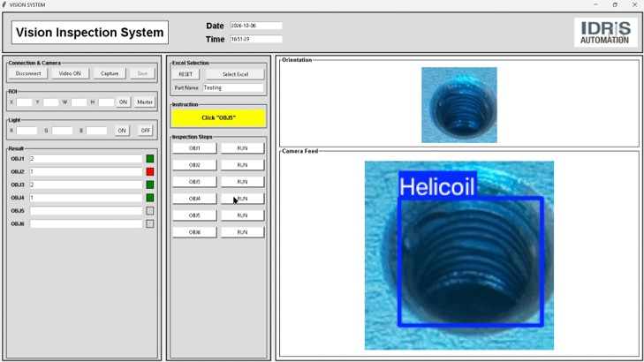Run the OBJ3 inspection

pyautogui.click(x=242, y=182)
